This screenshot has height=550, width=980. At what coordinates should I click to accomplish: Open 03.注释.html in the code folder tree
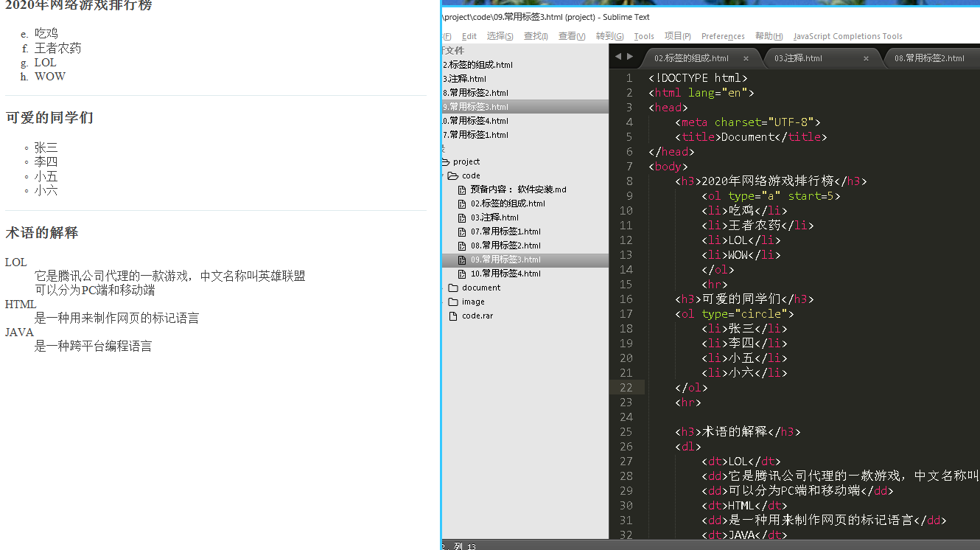click(x=494, y=217)
